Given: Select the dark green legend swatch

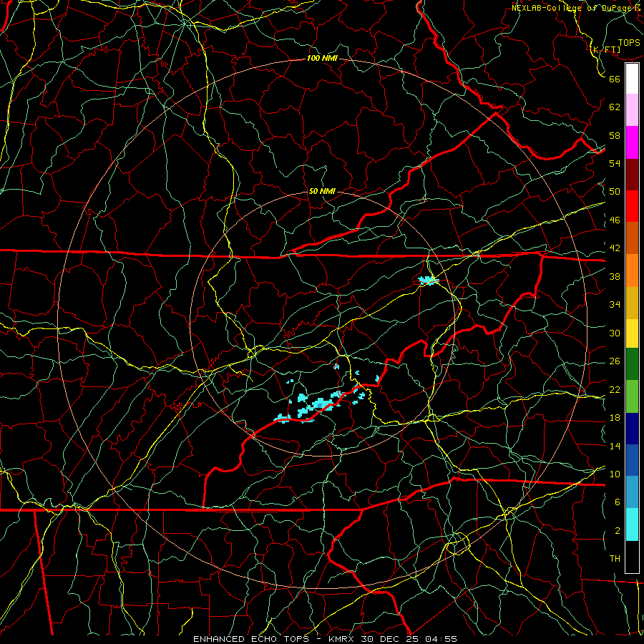Looking at the screenshot, I should tap(632, 364).
